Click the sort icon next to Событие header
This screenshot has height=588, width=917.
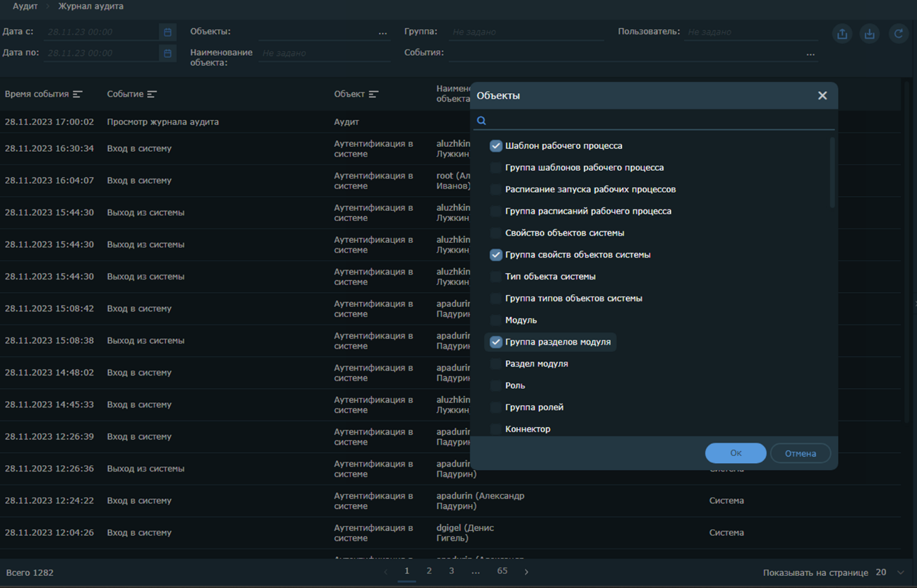click(x=152, y=94)
